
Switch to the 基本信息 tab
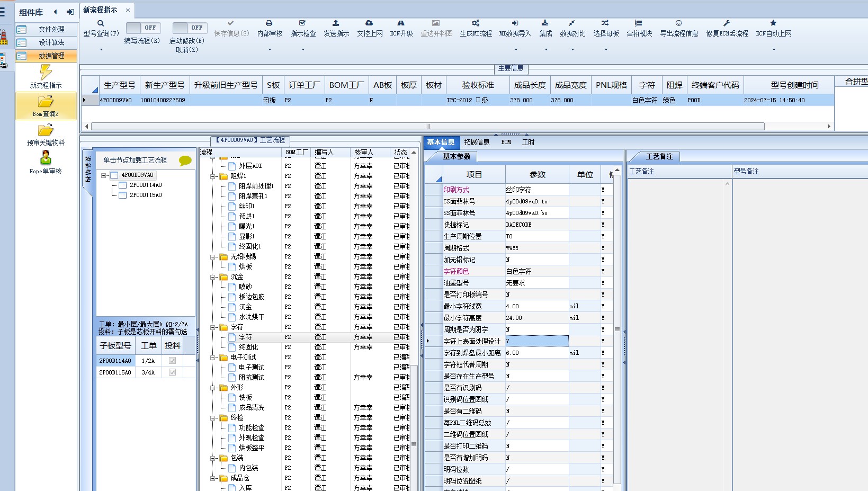pos(441,142)
